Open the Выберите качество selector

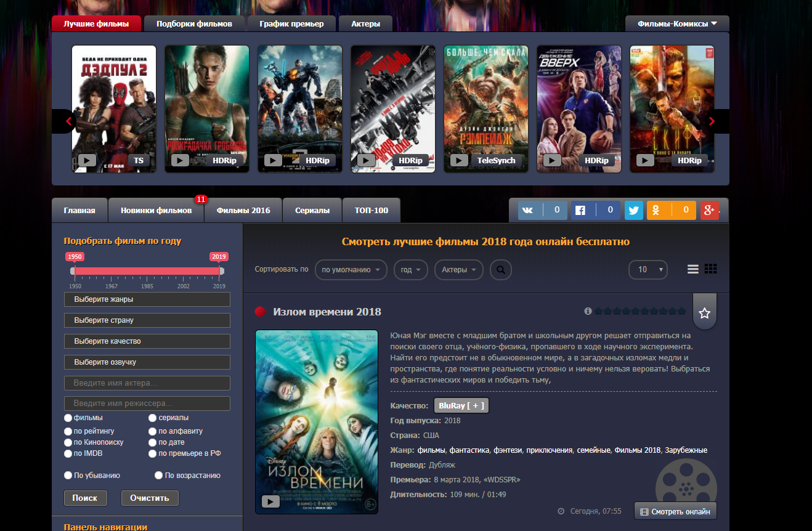(147, 341)
